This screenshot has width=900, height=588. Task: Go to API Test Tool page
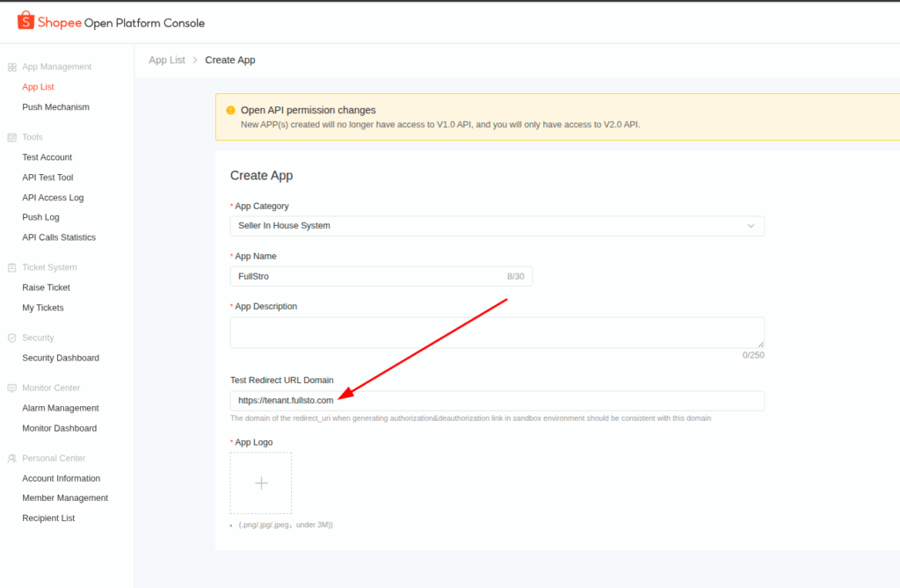(47, 178)
